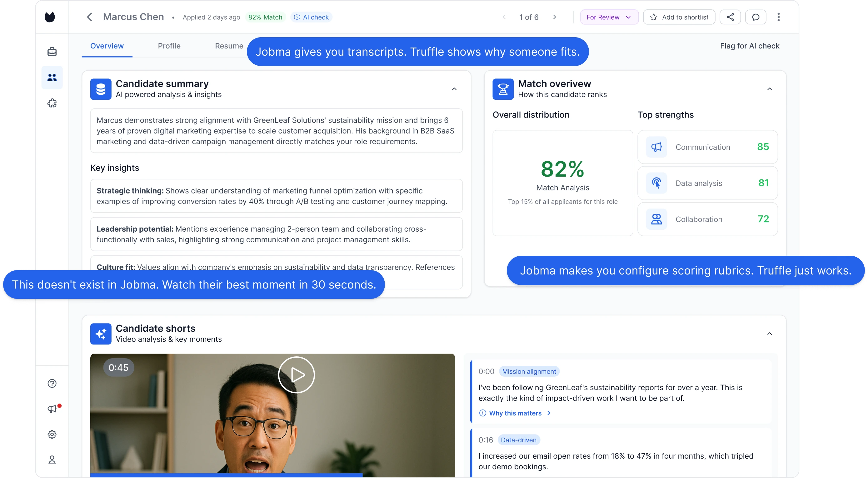Screen dimensions: 868x478
Task: Click the share icon button
Action: (x=730, y=17)
